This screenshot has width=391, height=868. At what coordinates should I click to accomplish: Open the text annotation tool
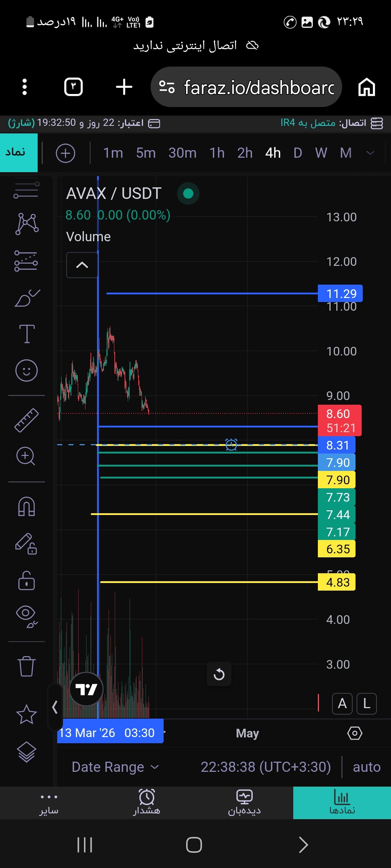point(27,333)
